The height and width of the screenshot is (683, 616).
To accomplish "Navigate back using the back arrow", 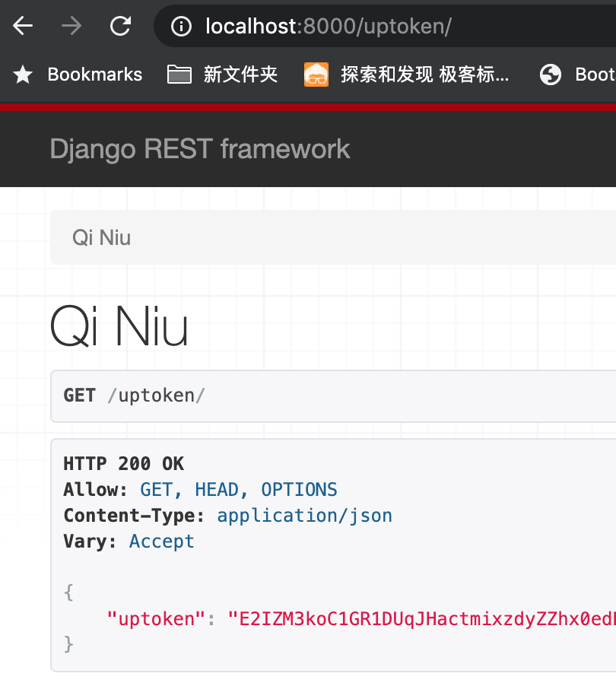I will tap(22, 25).
